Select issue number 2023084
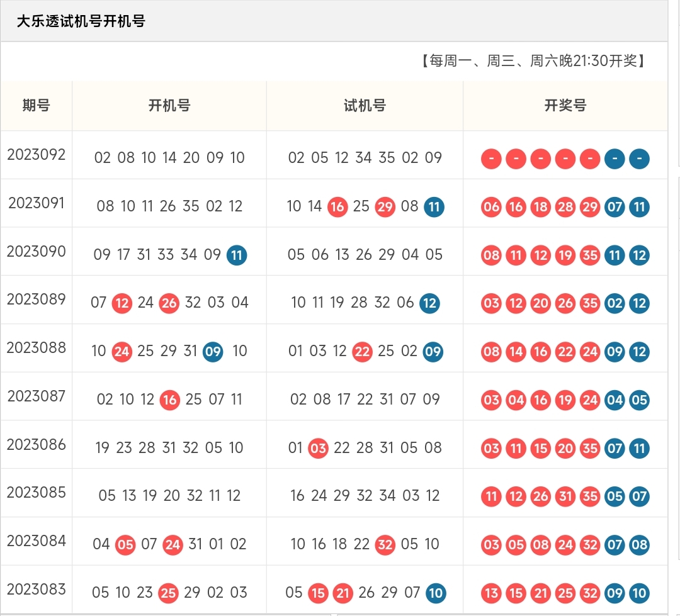 [x=37, y=541]
